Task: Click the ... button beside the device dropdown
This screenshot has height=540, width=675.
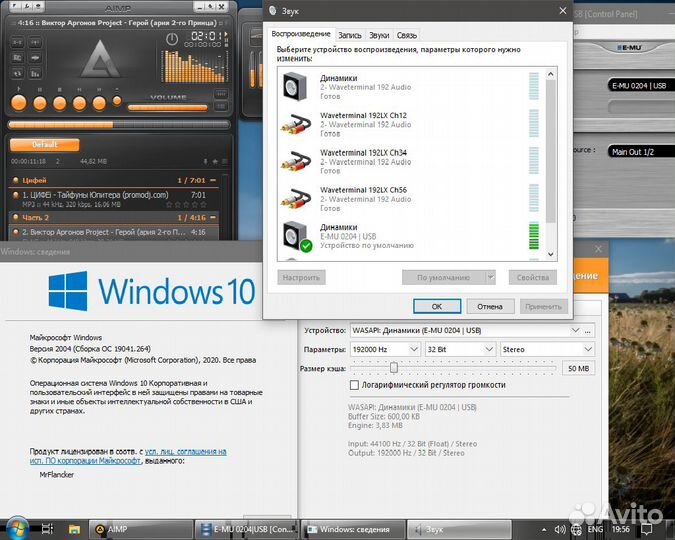Action: [x=588, y=330]
